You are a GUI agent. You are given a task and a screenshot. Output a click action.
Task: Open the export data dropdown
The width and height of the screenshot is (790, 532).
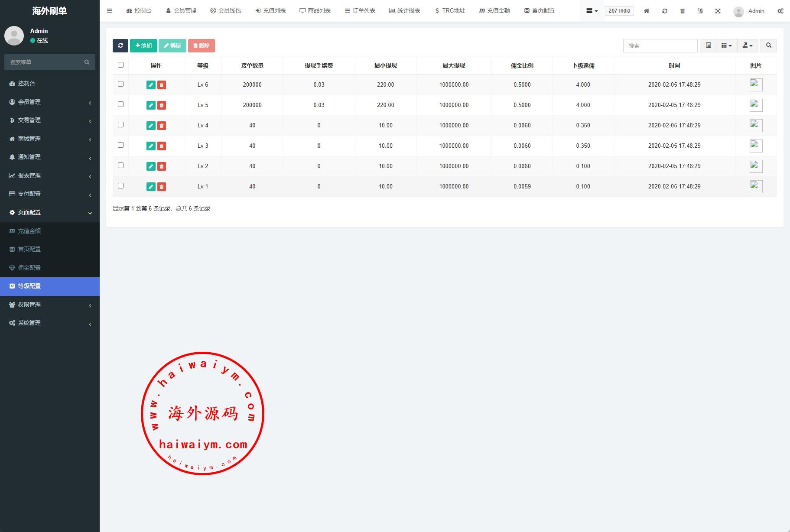747,45
